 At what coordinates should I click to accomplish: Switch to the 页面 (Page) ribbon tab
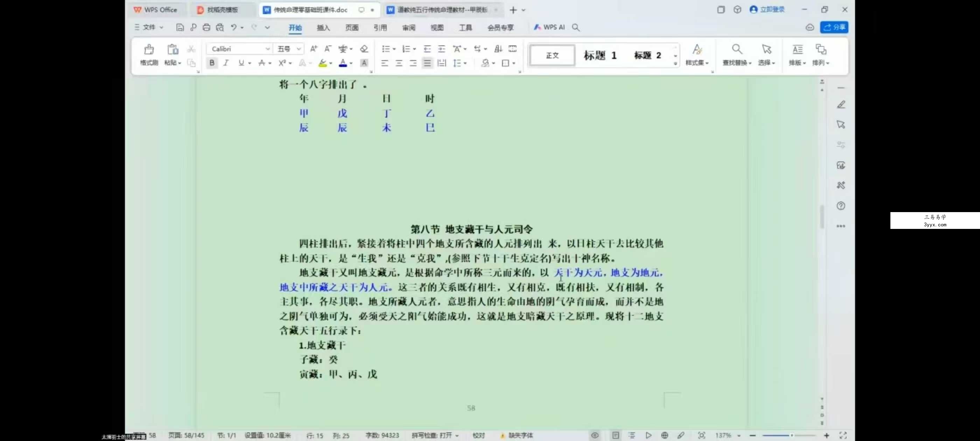pyautogui.click(x=351, y=27)
